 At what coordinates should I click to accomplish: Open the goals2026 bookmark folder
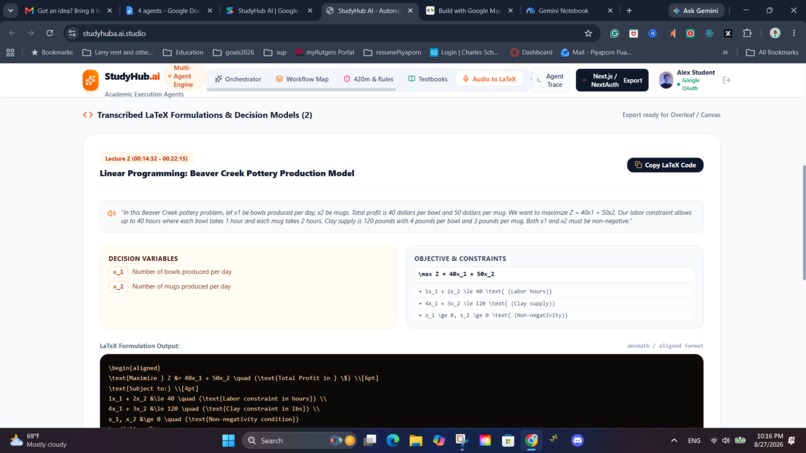(x=233, y=52)
